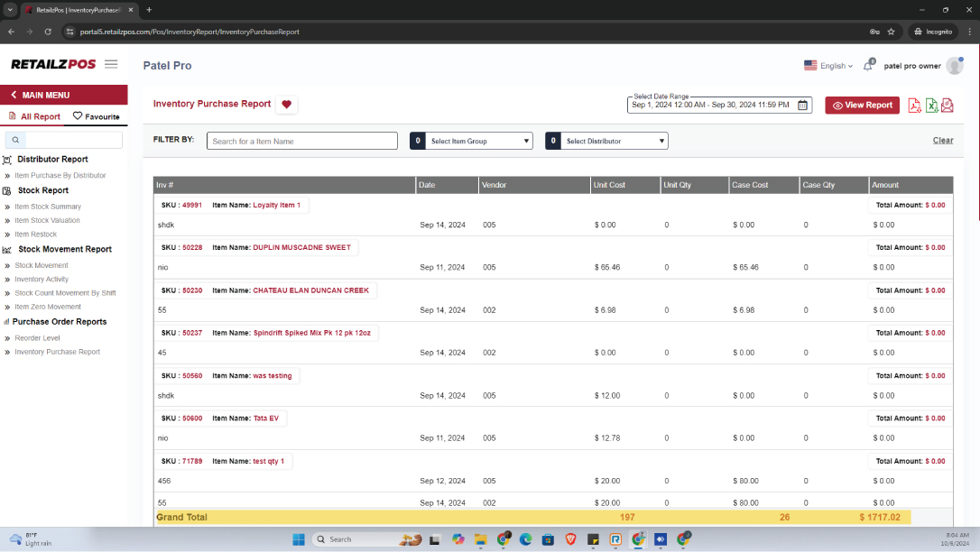Collapse sidebar with hamburger menu icon
Screen dimensions: 980x552
(x=111, y=64)
